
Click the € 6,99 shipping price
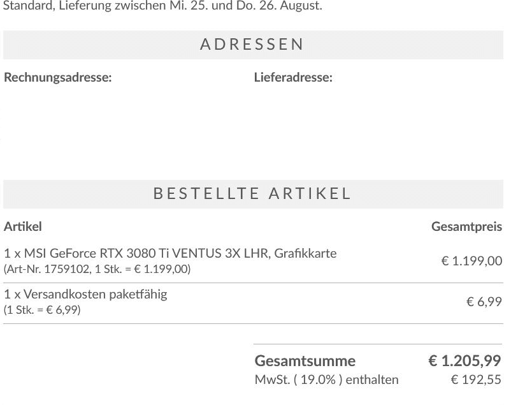(484, 302)
